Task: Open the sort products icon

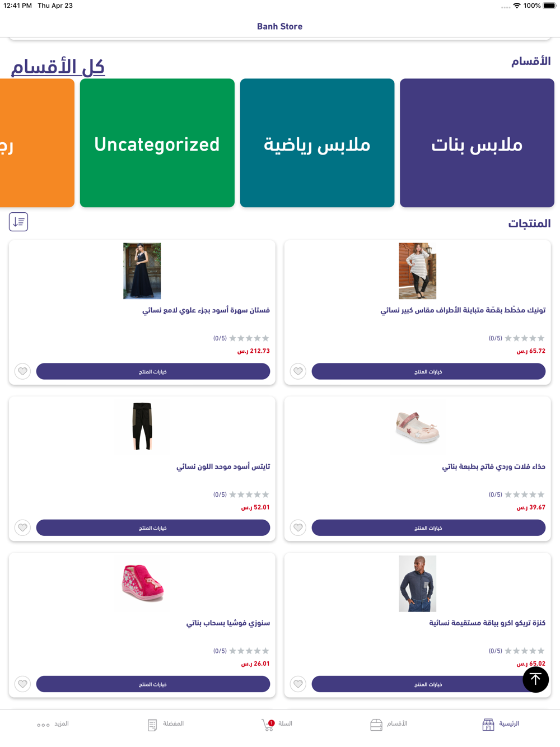Action: [18, 222]
